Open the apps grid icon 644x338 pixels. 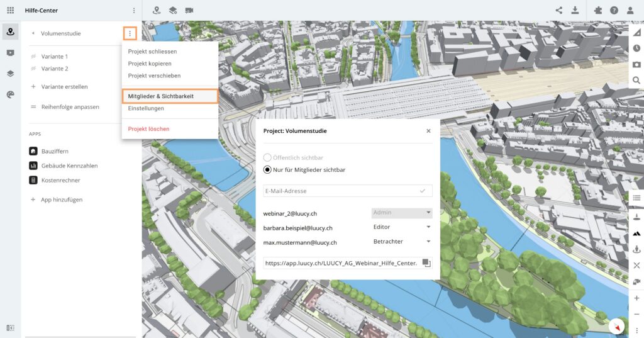(x=10, y=10)
